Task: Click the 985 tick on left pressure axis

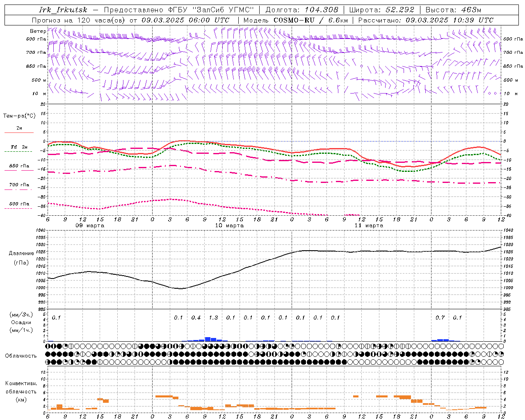Action: (42, 309)
